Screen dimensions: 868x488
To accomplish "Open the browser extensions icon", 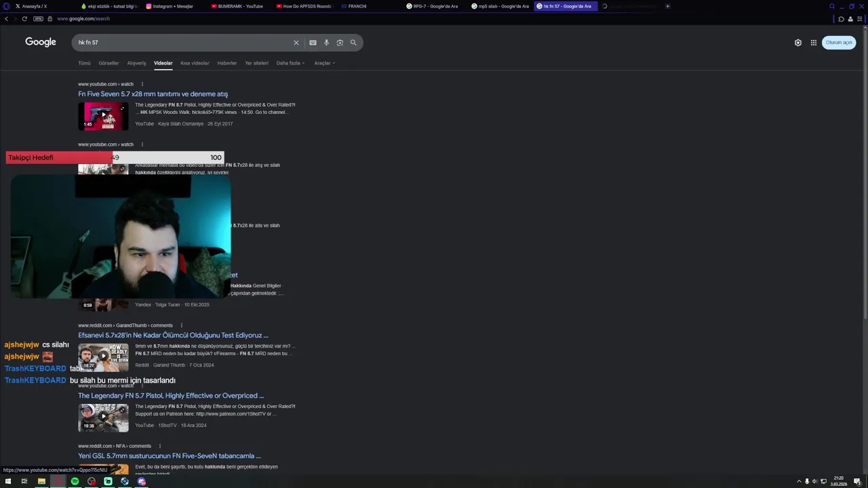I will (x=841, y=19).
